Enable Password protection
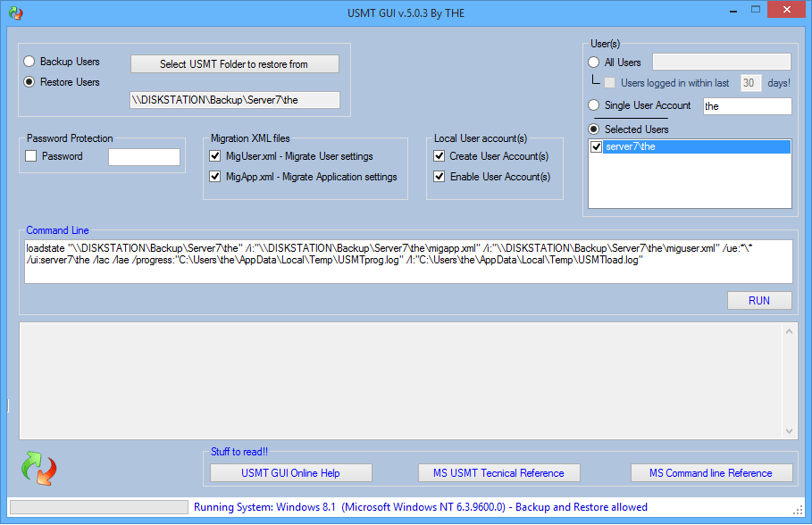Screen dimensions: 812x525 (30, 155)
